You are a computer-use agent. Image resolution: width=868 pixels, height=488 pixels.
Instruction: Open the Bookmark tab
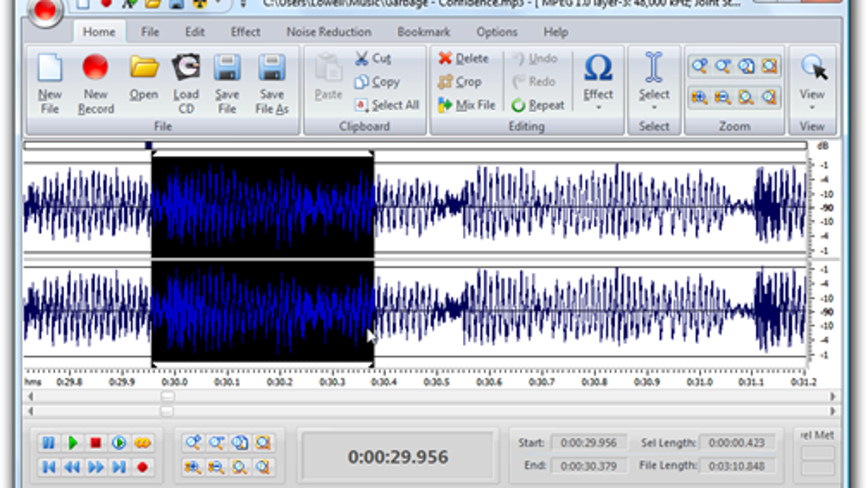[x=424, y=32]
